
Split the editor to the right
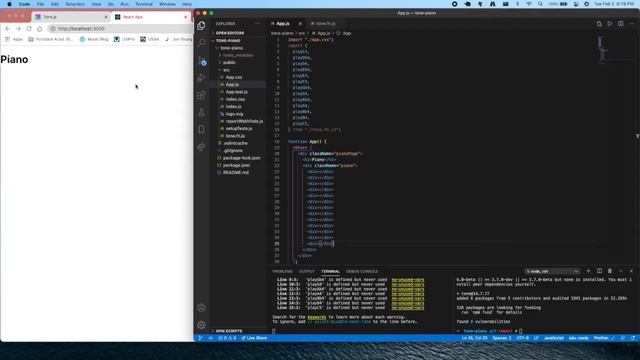click(x=620, y=24)
